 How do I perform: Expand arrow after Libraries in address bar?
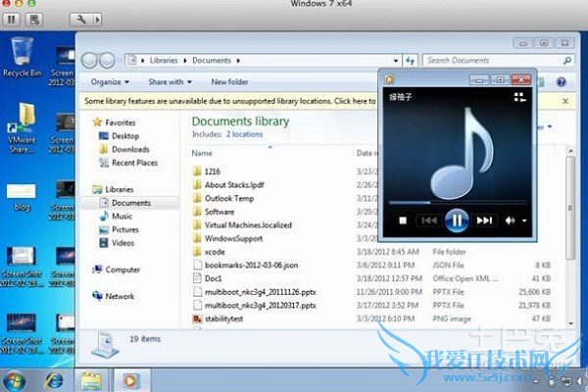tap(185, 61)
